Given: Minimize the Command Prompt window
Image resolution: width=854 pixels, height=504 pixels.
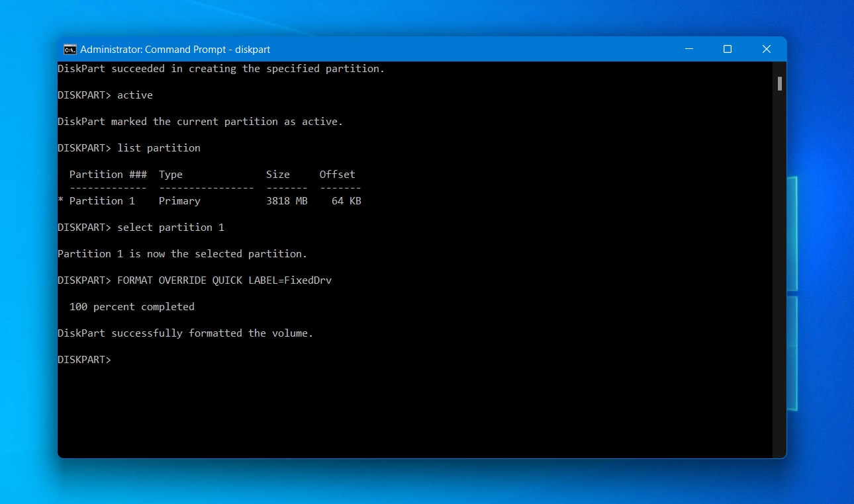Looking at the screenshot, I should pos(689,50).
